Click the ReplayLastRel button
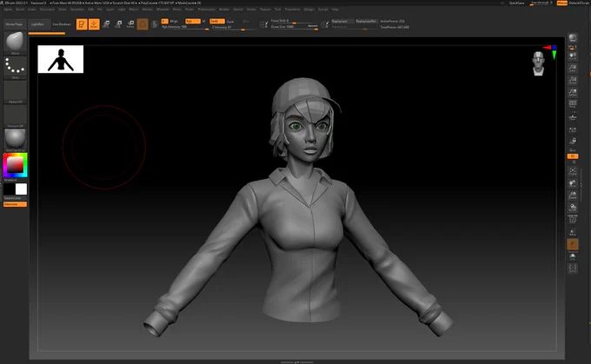 click(366, 21)
